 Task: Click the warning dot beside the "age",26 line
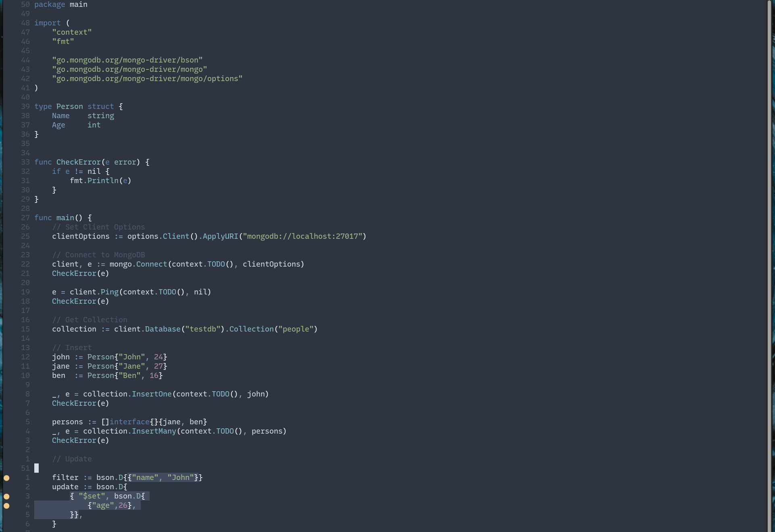tap(6, 506)
